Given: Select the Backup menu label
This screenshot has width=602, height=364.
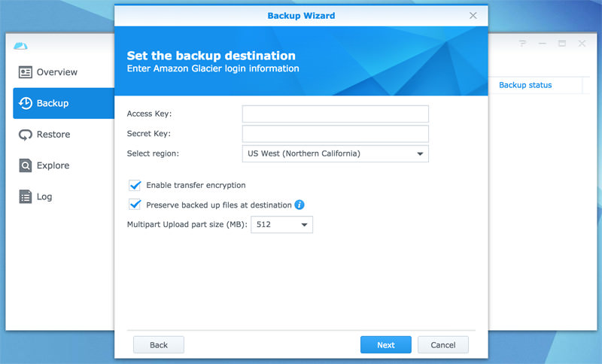Looking at the screenshot, I should coord(53,103).
